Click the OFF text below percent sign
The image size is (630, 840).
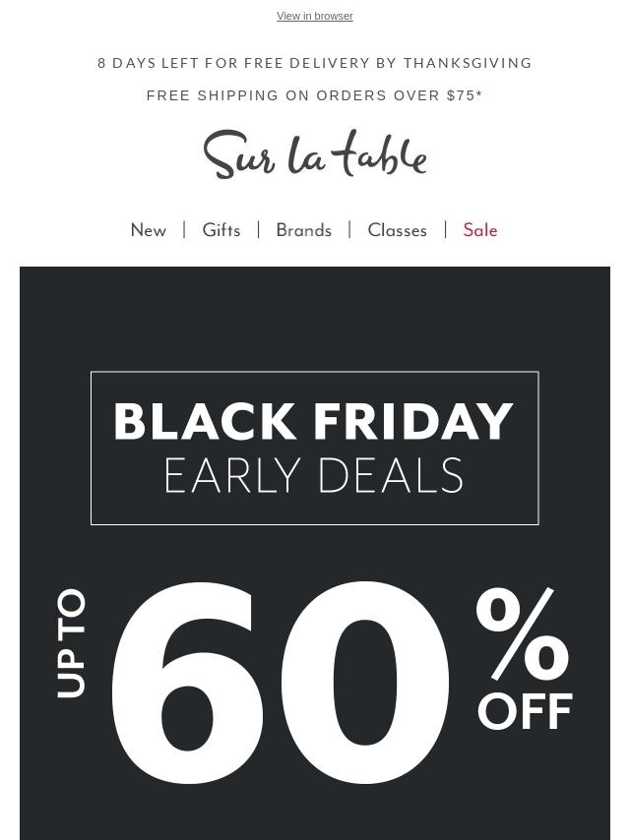coord(525,712)
